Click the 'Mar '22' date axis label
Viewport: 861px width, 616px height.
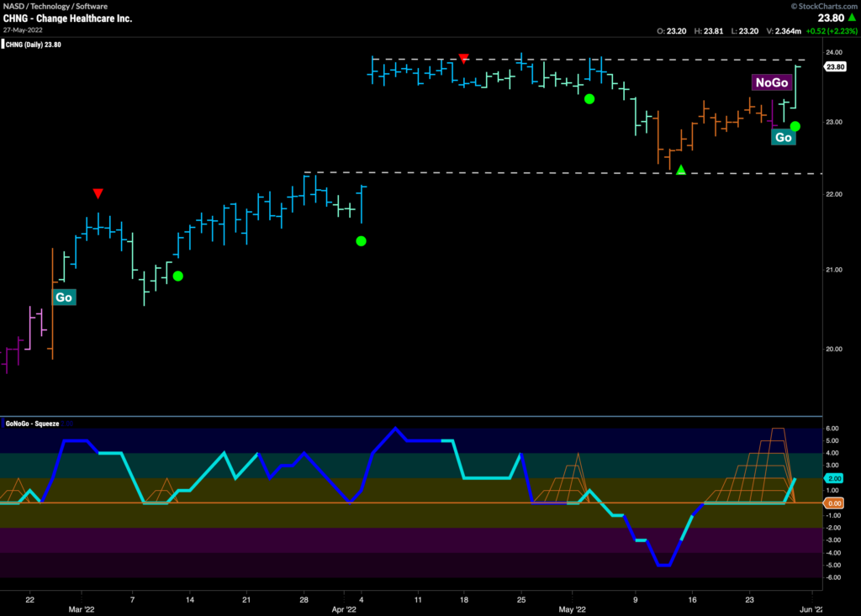[x=82, y=609]
